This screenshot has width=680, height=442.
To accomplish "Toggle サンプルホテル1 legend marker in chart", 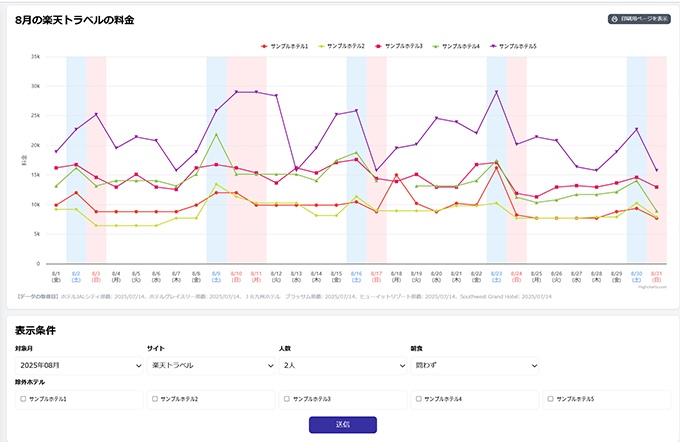I will 264,46.
